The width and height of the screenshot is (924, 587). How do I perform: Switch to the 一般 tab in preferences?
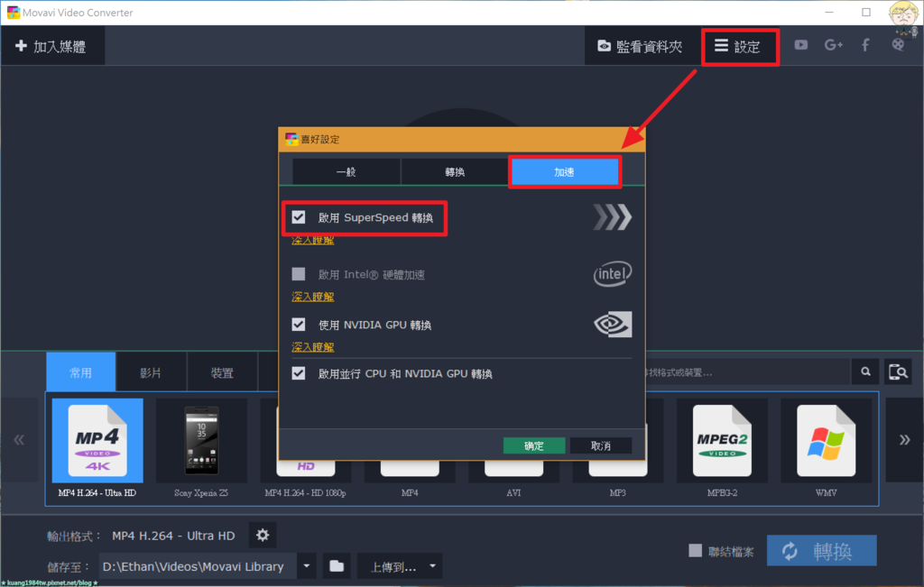pos(346,172)
